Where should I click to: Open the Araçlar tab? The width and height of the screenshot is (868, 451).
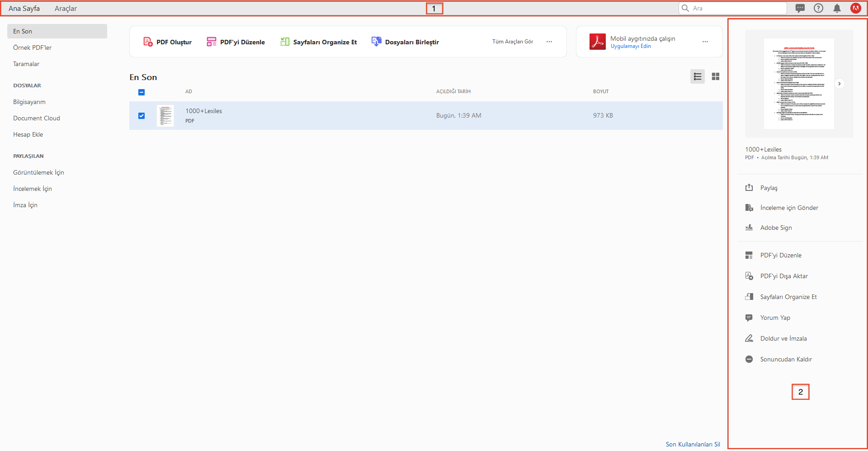point(66,9)
